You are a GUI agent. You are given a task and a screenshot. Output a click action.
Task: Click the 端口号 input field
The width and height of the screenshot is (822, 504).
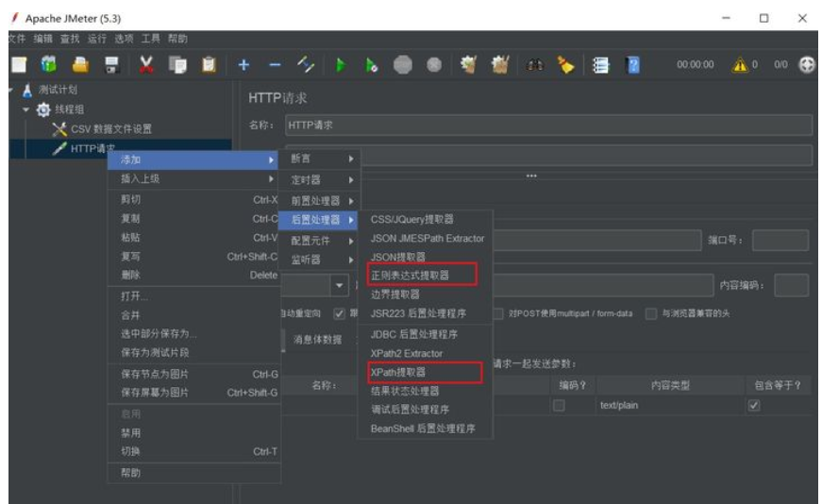click(780, 240)
